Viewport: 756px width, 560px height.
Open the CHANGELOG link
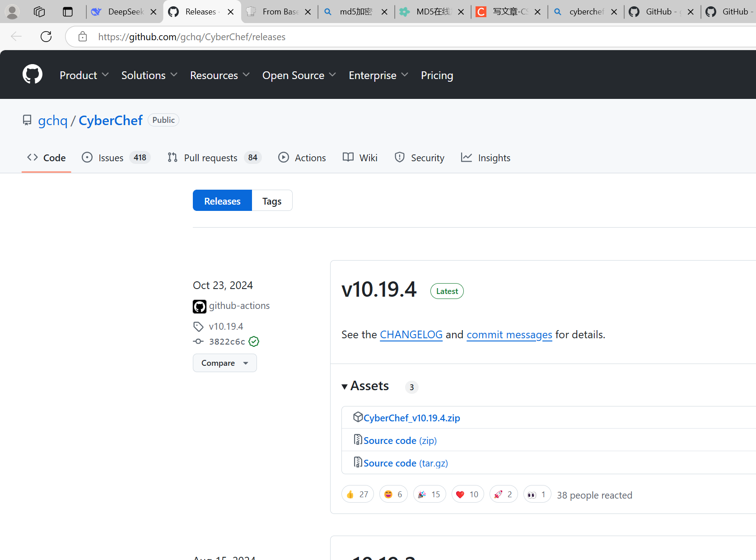(411, 335)
